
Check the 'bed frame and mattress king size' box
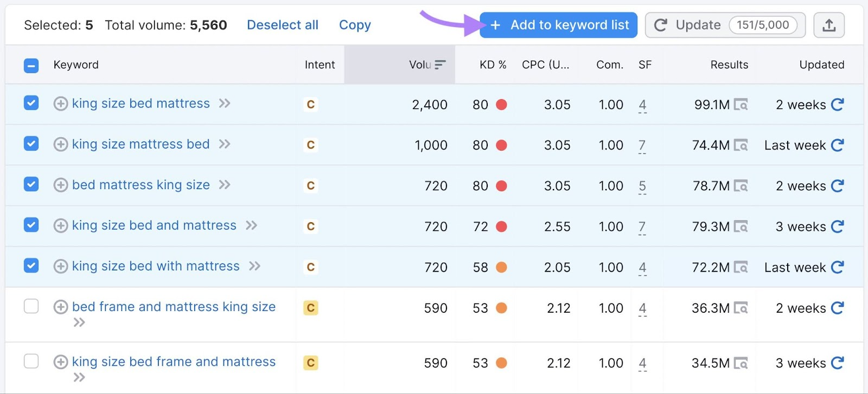[x=31, y=306]
